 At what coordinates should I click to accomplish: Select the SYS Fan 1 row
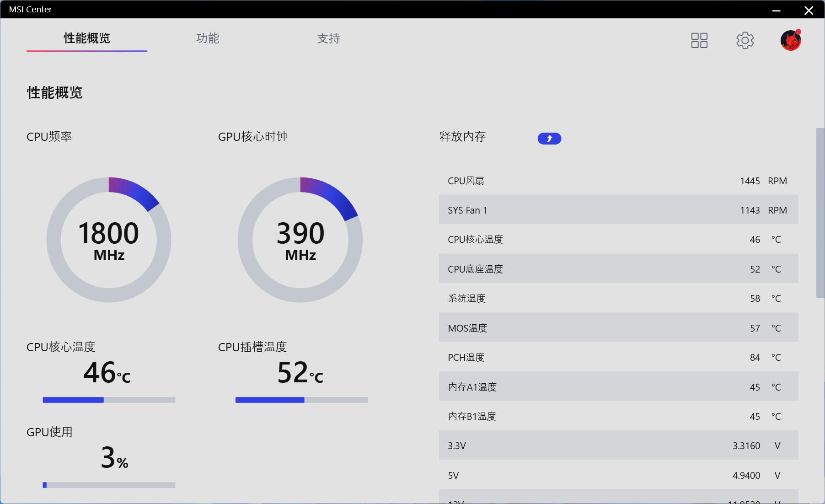point(617,210)
